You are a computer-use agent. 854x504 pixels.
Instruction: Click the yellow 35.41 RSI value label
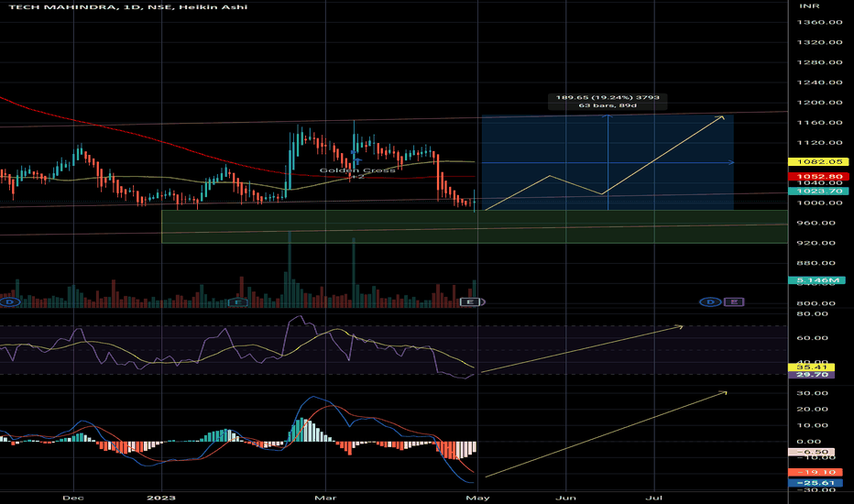(x=812, y=367)
